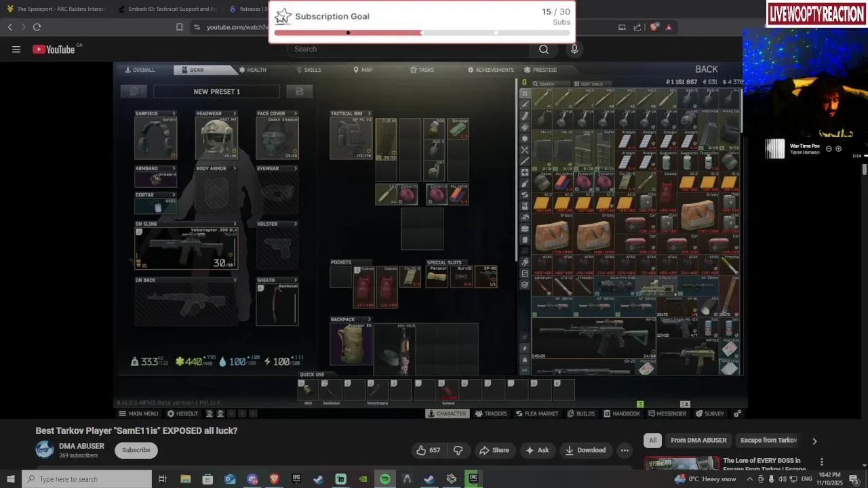Expand the Earpiece slot arrow
The image size is (868, 488).
point(174,114)
